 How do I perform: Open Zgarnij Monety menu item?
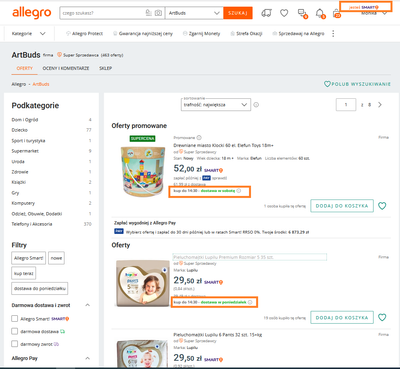pos(202,33)
